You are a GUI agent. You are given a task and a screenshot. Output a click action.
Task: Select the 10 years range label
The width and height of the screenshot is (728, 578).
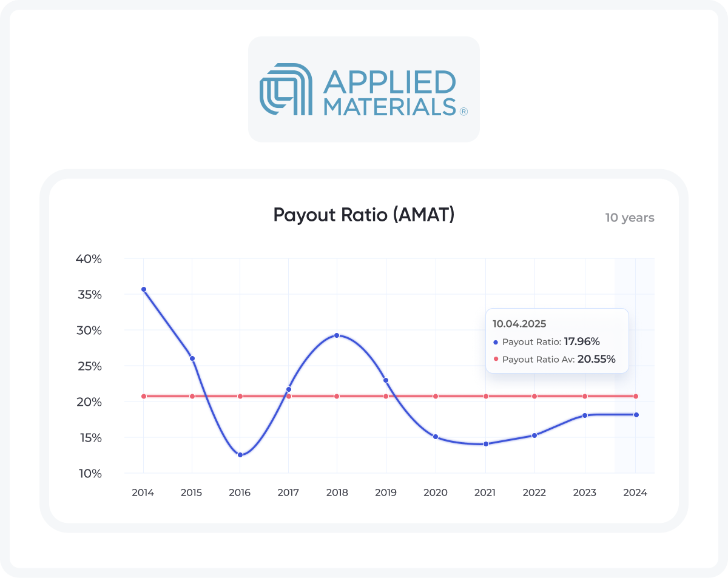[x=630, y=218]
